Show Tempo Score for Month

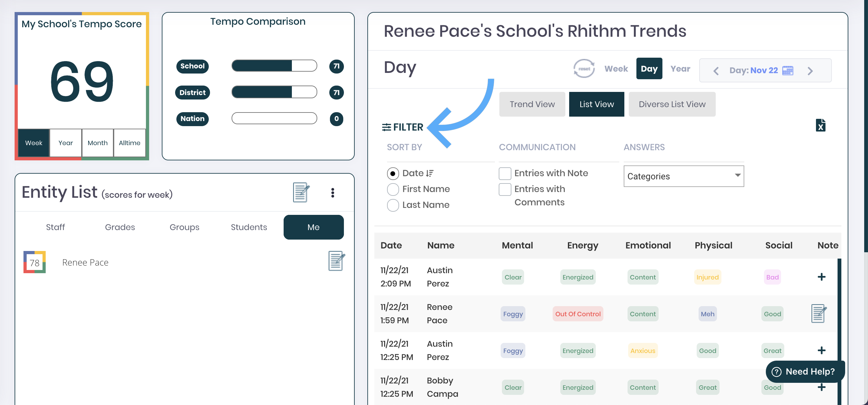(98, 143)
